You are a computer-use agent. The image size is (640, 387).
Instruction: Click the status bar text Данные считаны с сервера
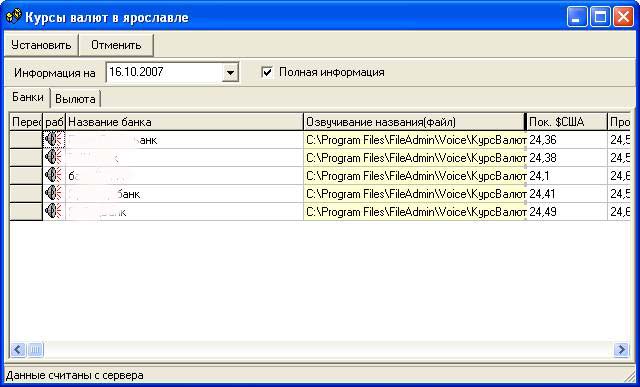pos(74,375)
